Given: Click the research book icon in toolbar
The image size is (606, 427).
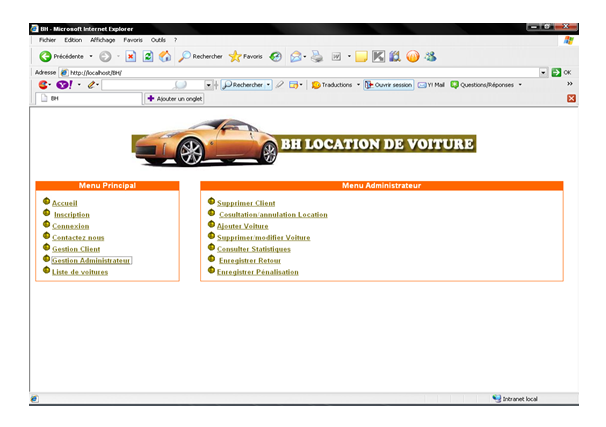Looking at the screenshot, I should pos(395,56).
